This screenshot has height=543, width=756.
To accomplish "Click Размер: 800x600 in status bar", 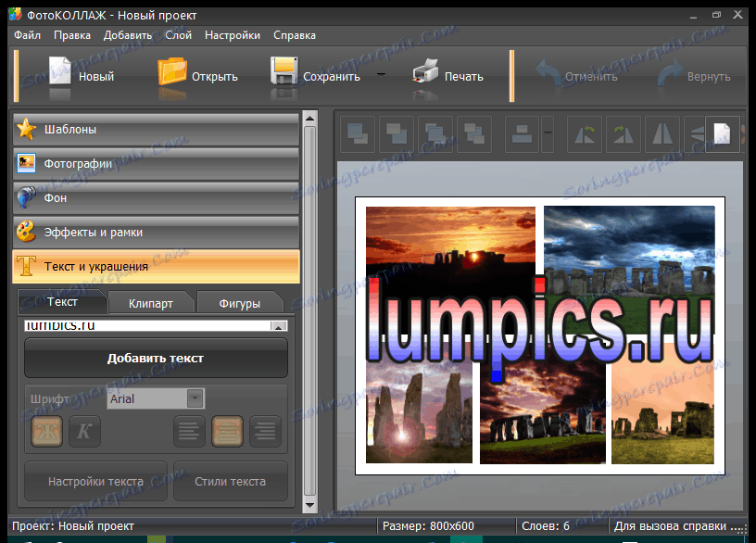I will pyautogui.click(x=428, y=526).
